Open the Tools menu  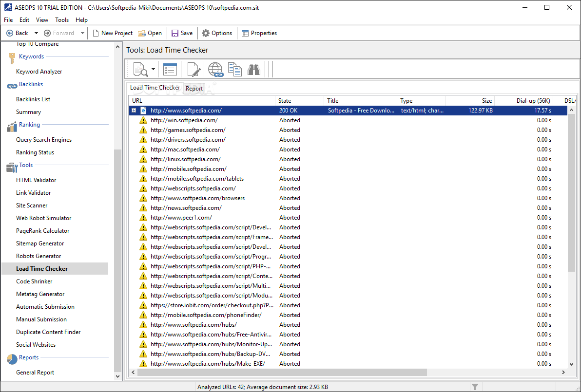point(62,20)
